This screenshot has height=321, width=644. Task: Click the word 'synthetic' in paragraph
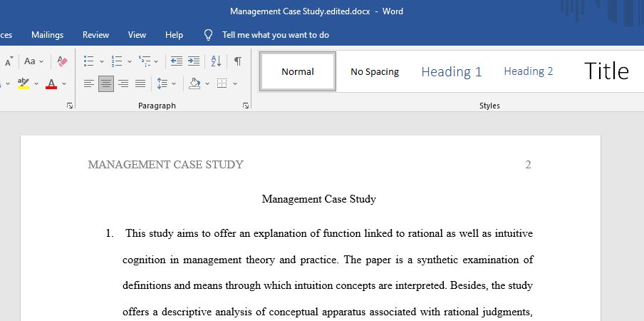pos(437,260)
